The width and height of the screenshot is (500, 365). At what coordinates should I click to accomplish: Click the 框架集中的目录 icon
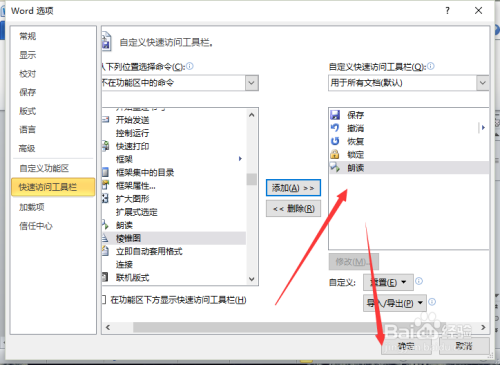click(x=106, y=172)
